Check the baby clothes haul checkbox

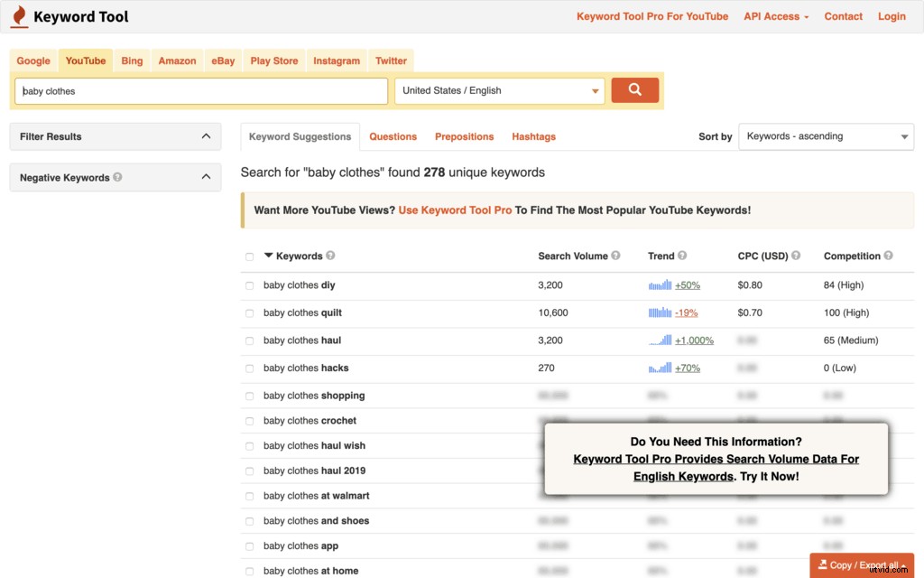click(249, 340)
